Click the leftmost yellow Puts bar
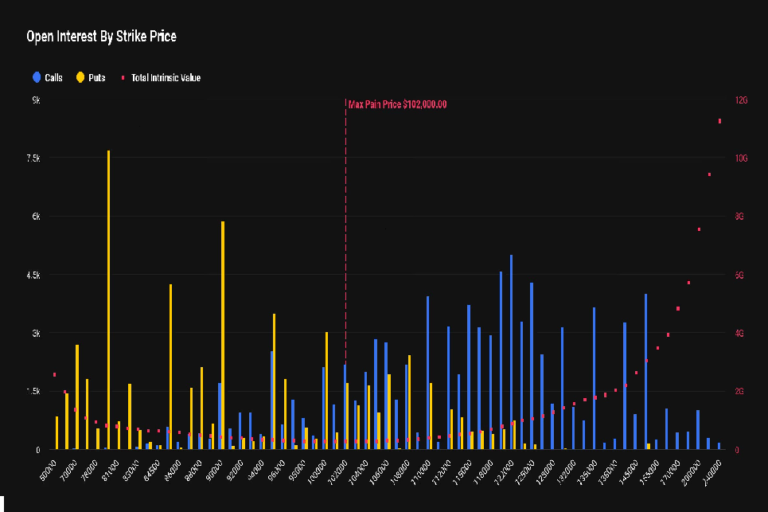This screenshot has width=768, height=512. pyautogui.click(x=57, y=432)
